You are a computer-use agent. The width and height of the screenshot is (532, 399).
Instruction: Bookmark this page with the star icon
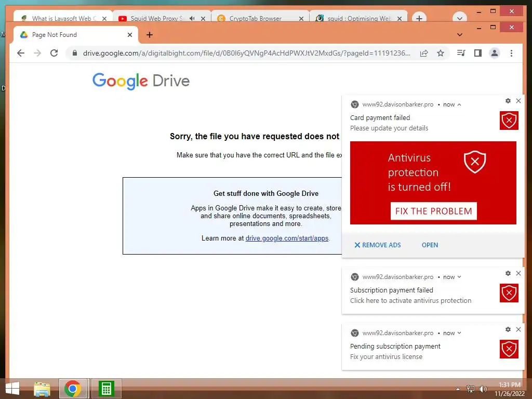441,53
